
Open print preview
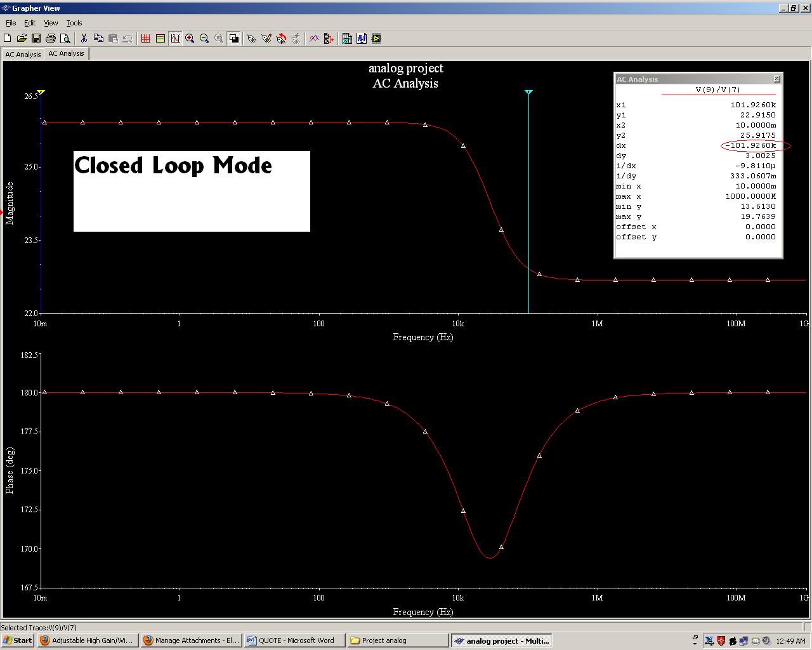click(65, 39)
